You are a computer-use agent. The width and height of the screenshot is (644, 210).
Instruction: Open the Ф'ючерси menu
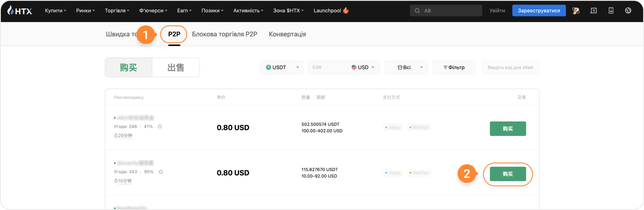coord(153,11)
